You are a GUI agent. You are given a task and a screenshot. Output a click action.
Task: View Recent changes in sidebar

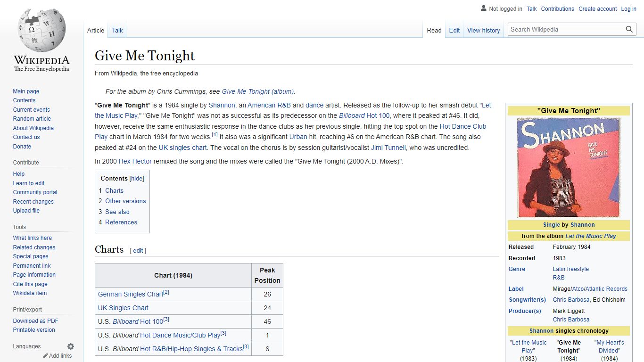[x=33, y=202]
